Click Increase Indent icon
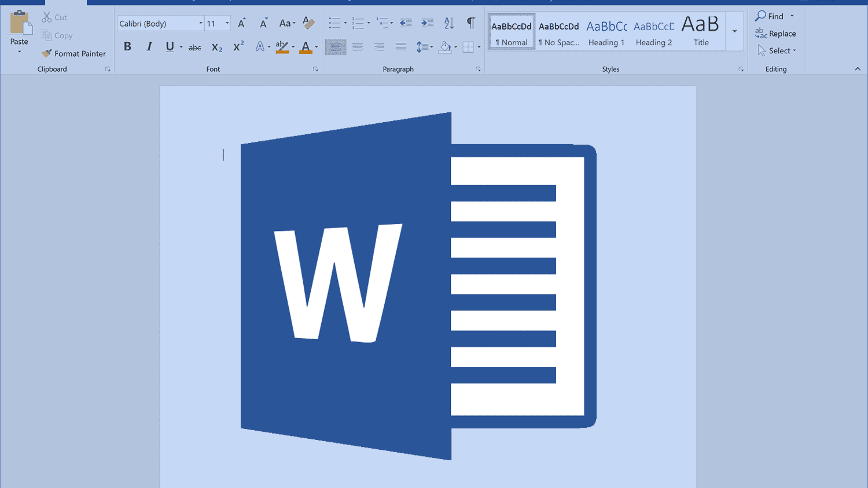Viewport: 868px width, 488px height. (x=427, y=23)
